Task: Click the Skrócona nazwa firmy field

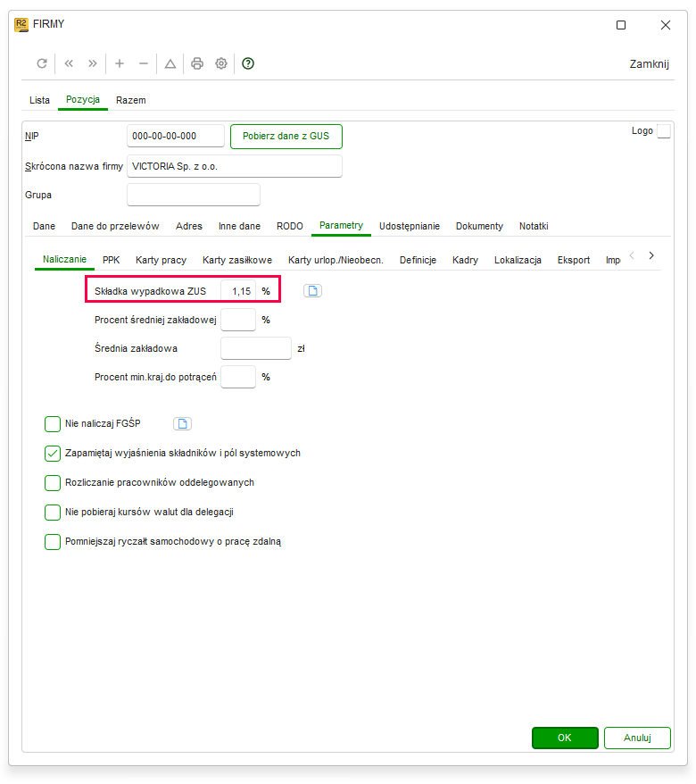Action: (x=235, y=166)
